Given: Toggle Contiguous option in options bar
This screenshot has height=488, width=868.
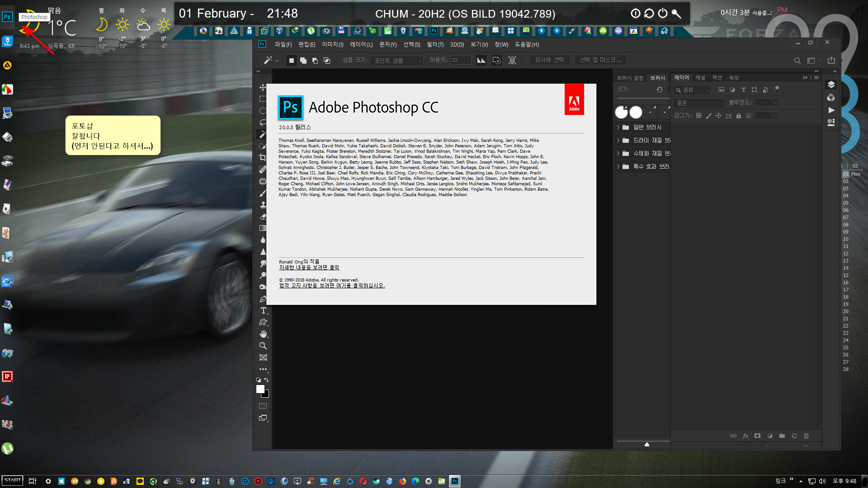Looking at the screenshot, I should click(x=497, y=60).
